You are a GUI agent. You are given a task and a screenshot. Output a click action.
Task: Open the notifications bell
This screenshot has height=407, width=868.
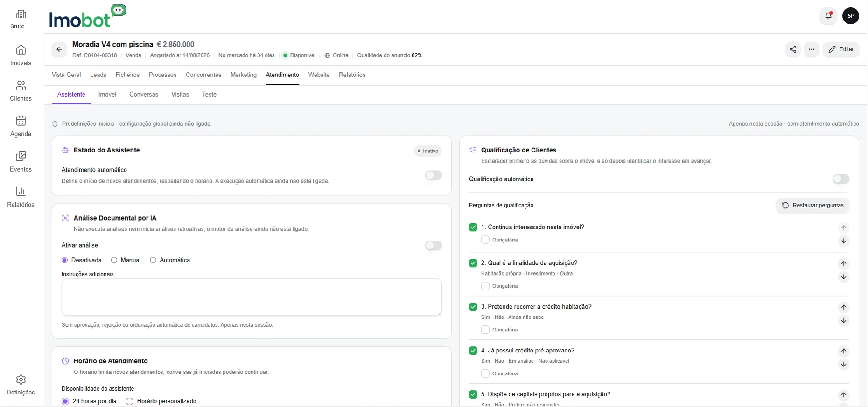coord(828,15)
